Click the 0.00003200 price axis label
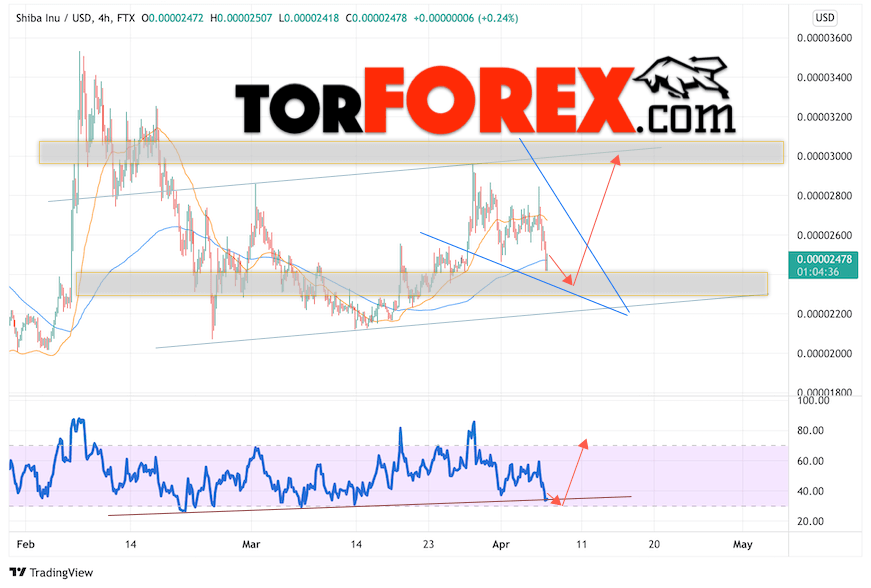 (824, 117)
